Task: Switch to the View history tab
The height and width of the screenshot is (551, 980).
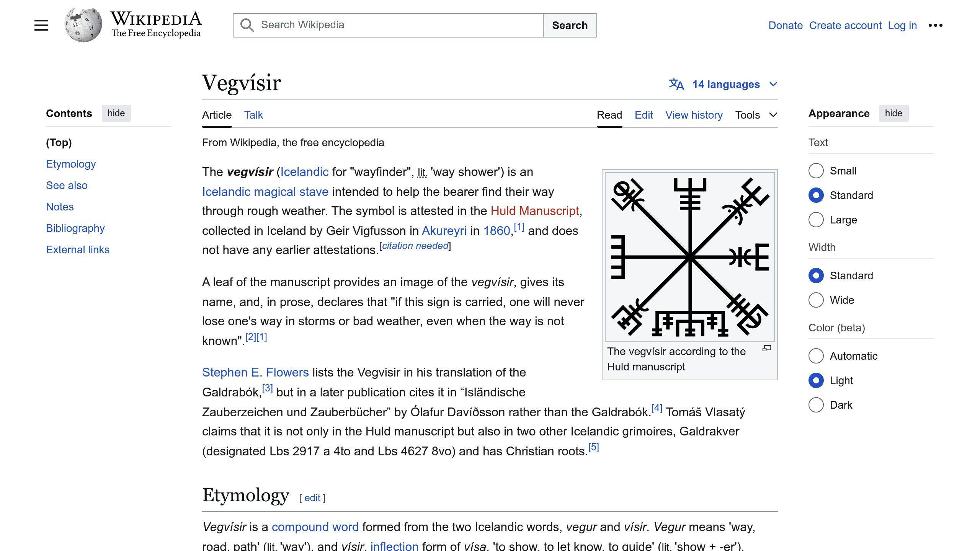Action: click(x=694, y=114)
